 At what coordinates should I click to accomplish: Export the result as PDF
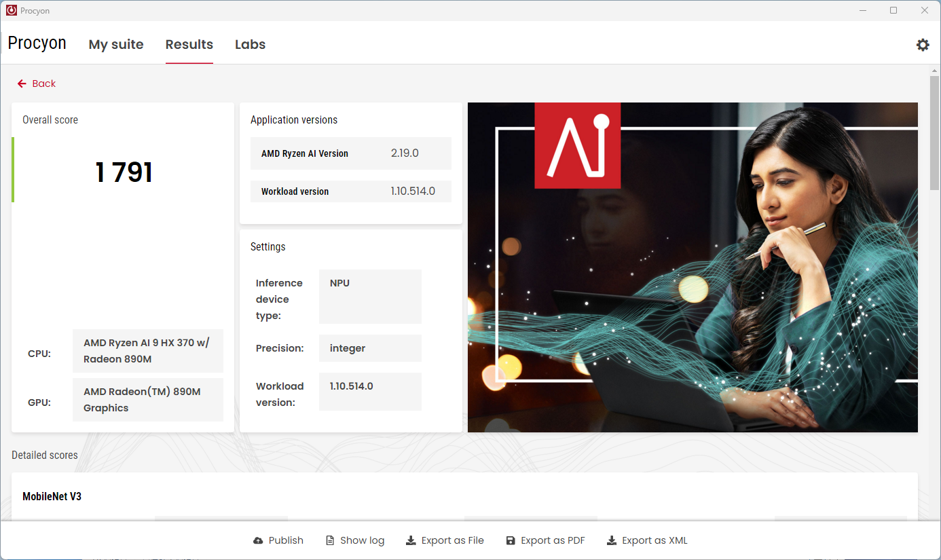[x=546, y=541]
